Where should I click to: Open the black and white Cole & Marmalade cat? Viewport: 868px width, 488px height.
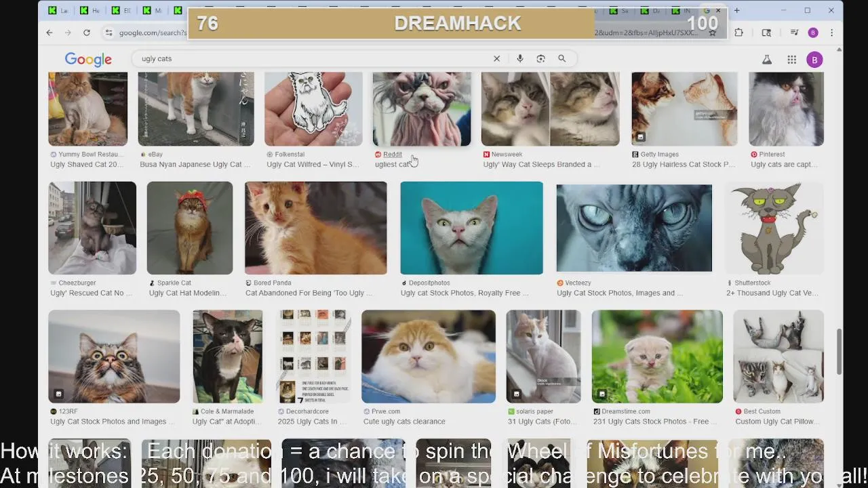[227, 357]
